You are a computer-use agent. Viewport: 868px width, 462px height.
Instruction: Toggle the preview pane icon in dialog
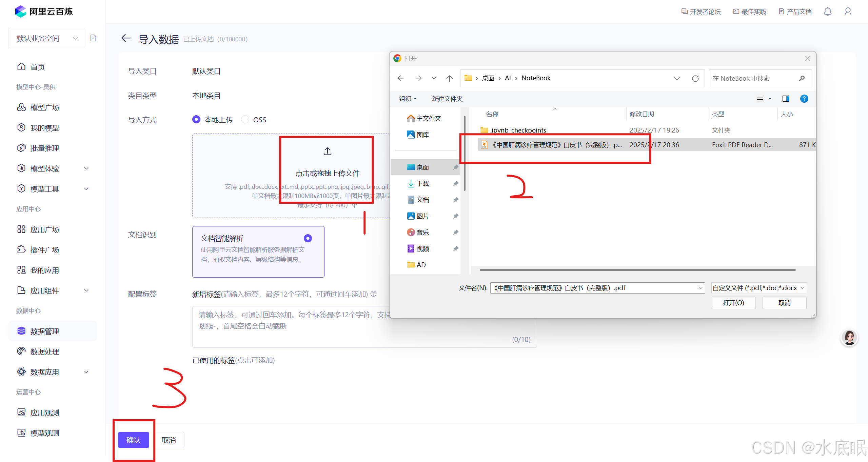pos(786,99)
